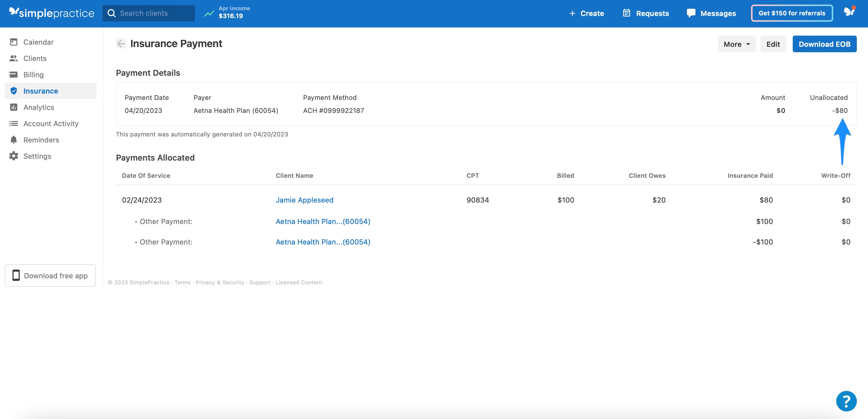Image resolution: width=868 pixels, height=419 pixels.
Task: Click the SimplePractice logo
Action: click(x=52, y=13)
